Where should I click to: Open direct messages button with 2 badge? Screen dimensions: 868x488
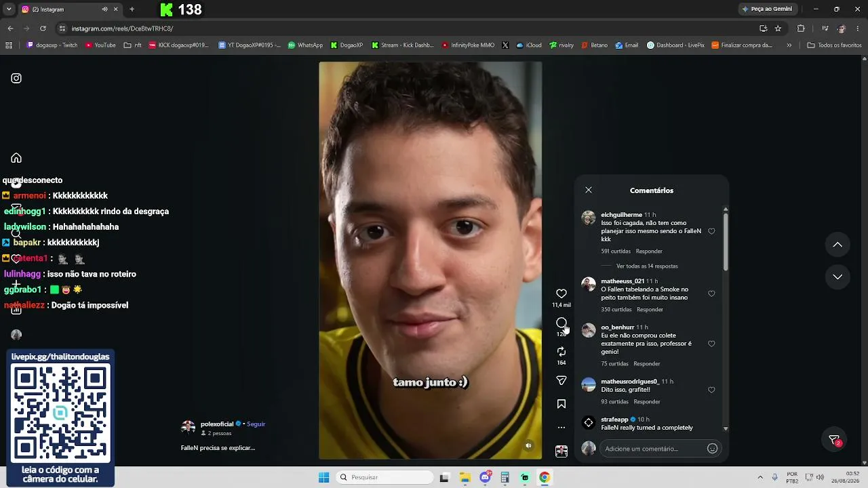[835, 440]
